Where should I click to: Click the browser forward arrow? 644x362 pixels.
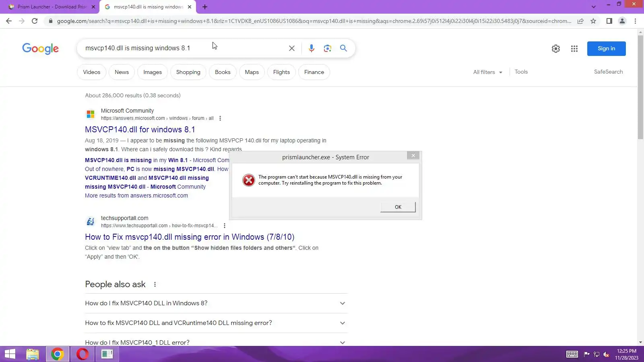pyautogui.click(x=22, y=21)
